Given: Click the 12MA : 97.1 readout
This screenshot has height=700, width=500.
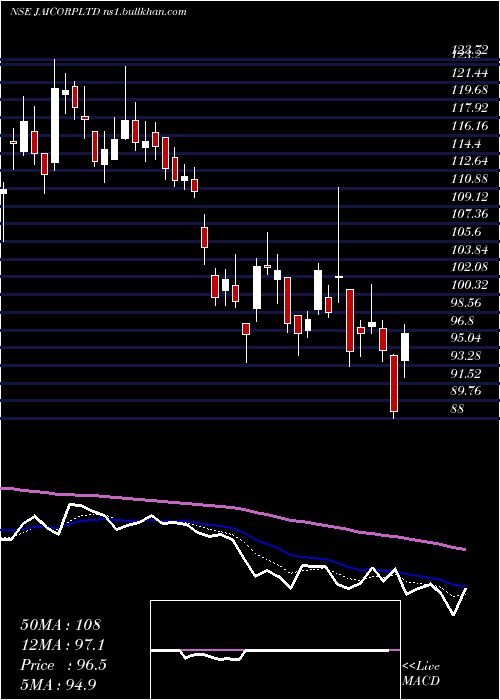Looking at the screenshot, I should tap(63, 645).
